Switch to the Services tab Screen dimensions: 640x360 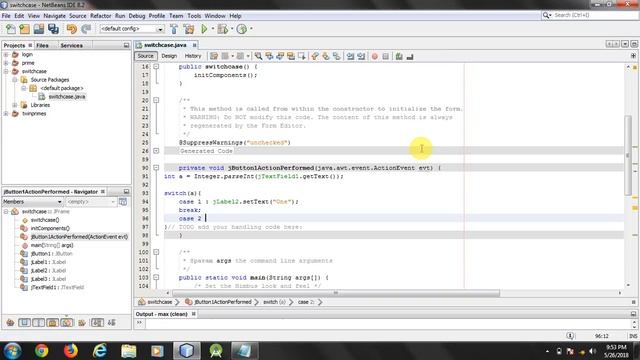(72, 45)
